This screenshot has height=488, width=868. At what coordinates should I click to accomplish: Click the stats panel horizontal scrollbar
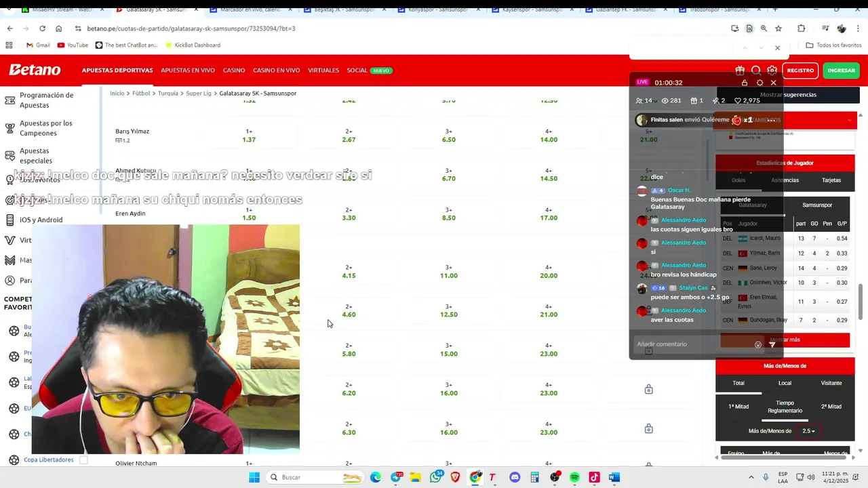pyautogui.click(x=785, y=457)
